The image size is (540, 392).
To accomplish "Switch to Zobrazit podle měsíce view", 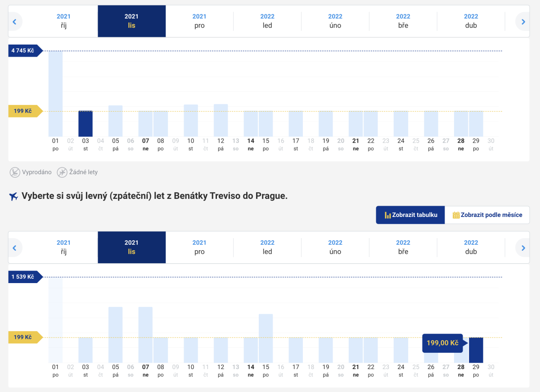I will (x=487, y=215).
